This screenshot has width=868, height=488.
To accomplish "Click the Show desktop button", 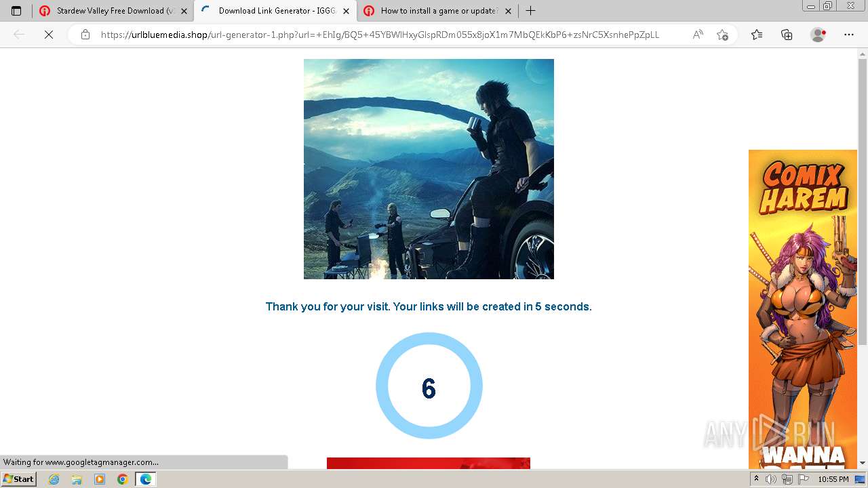I will [861, 479].
